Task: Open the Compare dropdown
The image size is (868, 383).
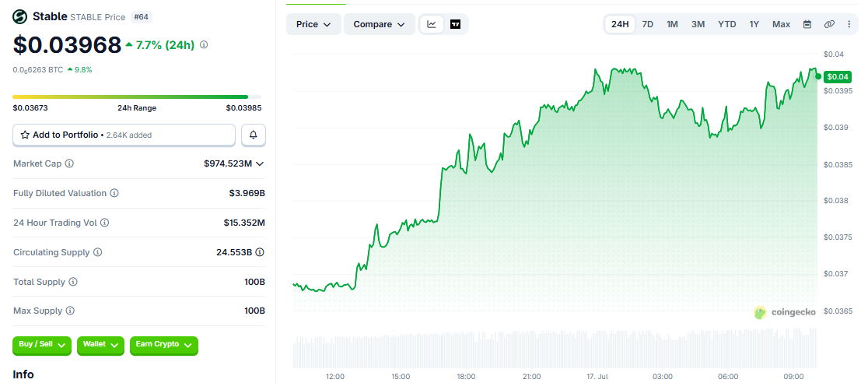Action: [380, 24]
